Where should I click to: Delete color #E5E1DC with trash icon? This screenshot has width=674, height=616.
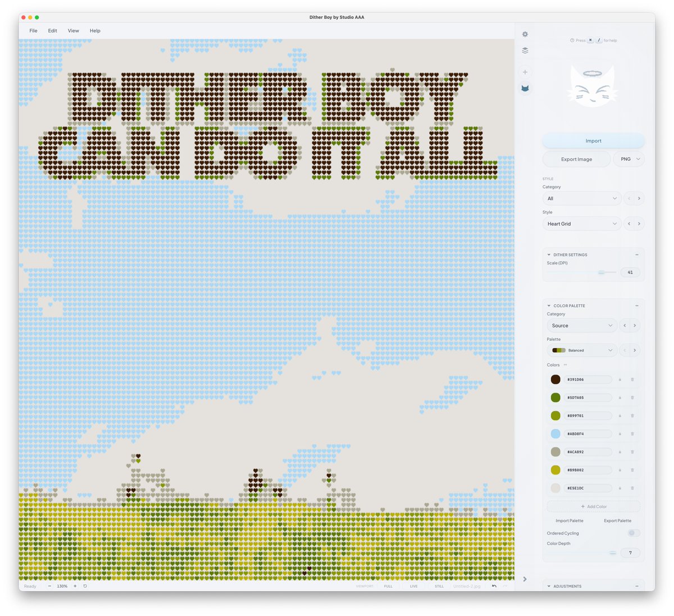632,488
